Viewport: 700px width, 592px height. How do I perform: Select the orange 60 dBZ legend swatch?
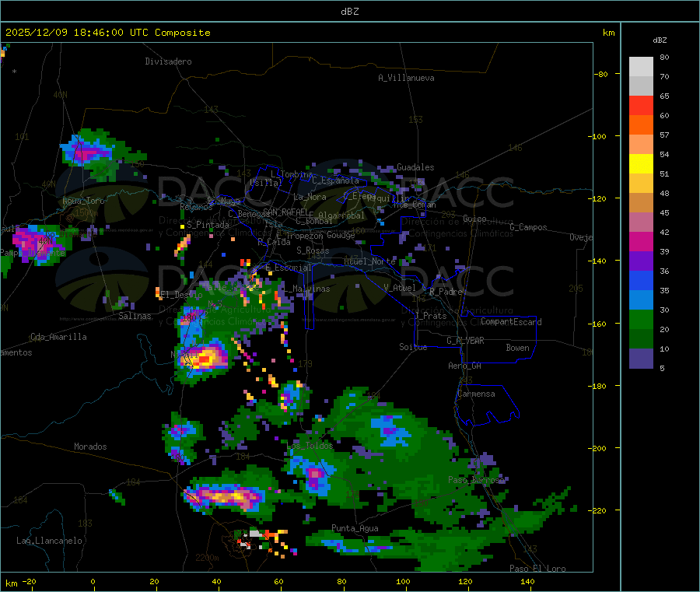tap(641, 125)
